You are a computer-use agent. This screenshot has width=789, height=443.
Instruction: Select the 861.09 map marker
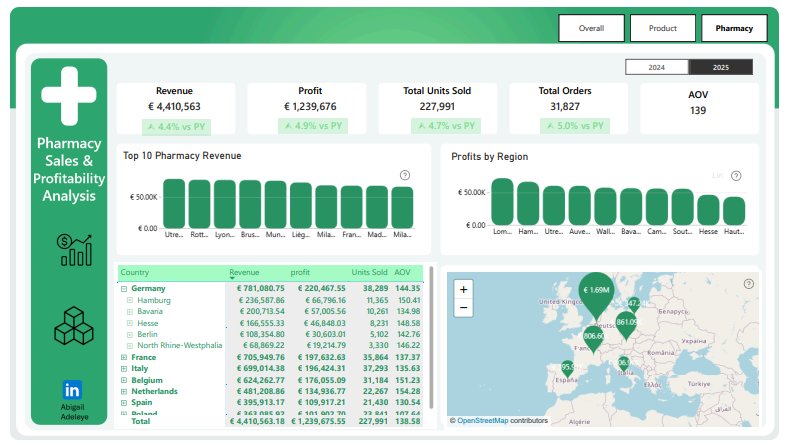click(626, 323)
